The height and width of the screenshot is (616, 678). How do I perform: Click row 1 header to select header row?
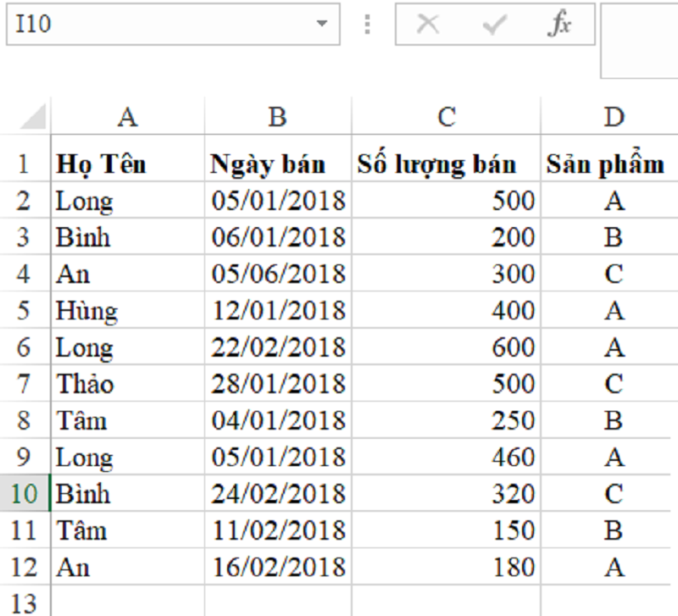(25, 164)
